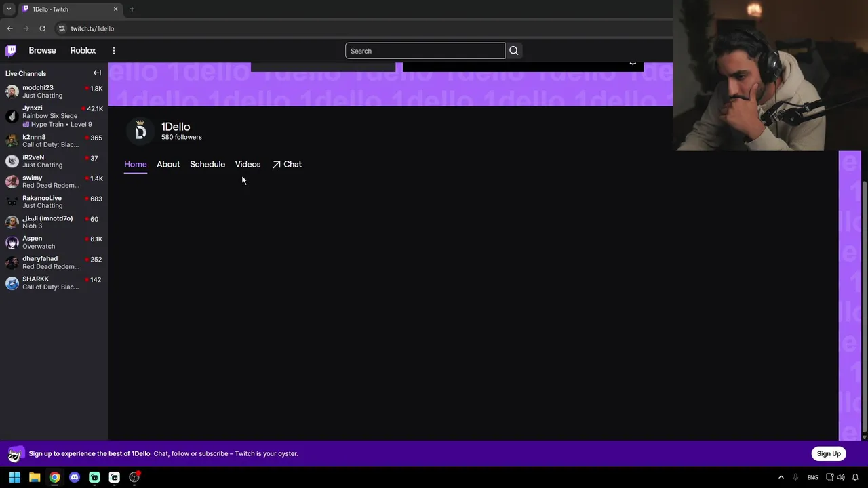Switch to the Home tab
This screenshot has height=488, width=868.
pos(135,164)
